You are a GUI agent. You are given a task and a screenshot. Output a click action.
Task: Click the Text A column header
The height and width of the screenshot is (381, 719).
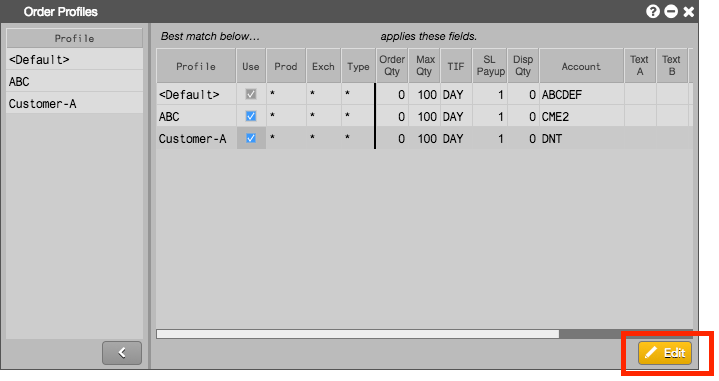[639, 66]
